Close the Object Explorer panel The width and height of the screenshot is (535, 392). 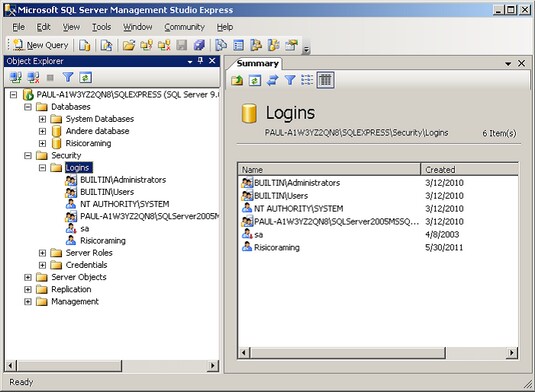212,61
